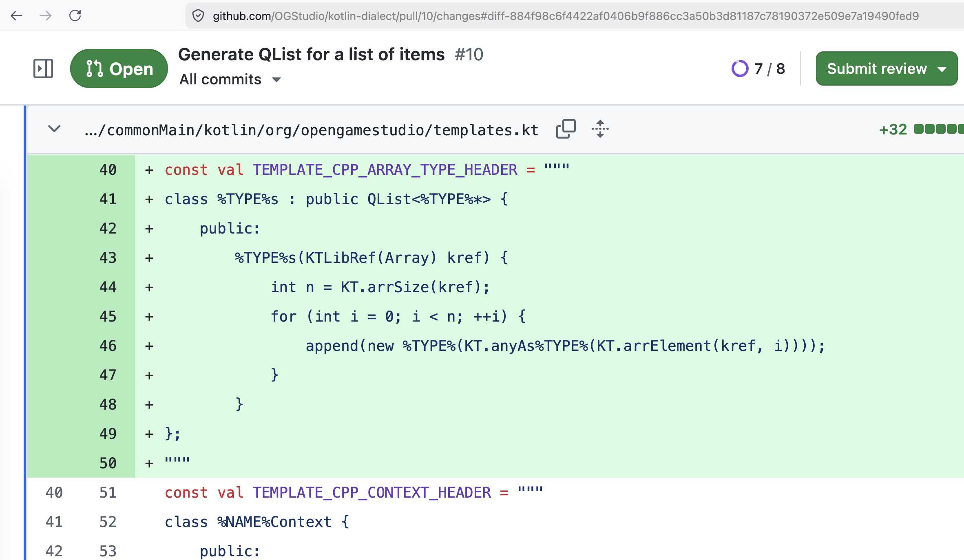Screen dimensions: 964x560
Task: Click added line number 50
Action: (x=108, y=463)
